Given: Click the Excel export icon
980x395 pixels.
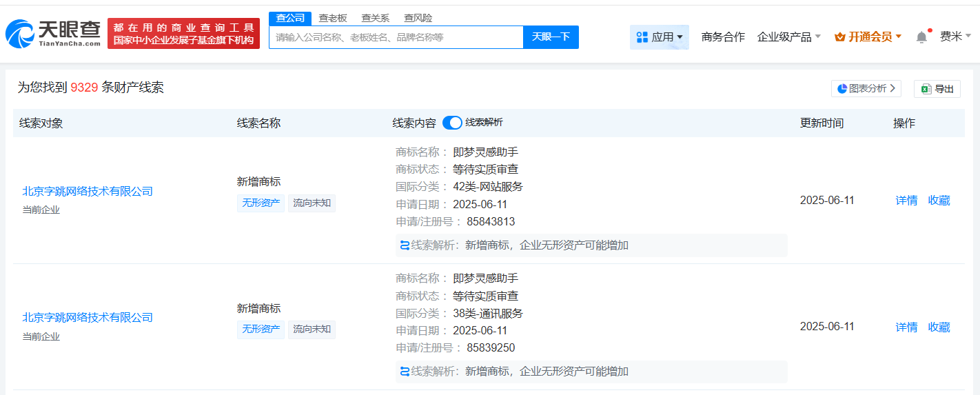Looking at the screenshot, I should (x=926, y=89).
